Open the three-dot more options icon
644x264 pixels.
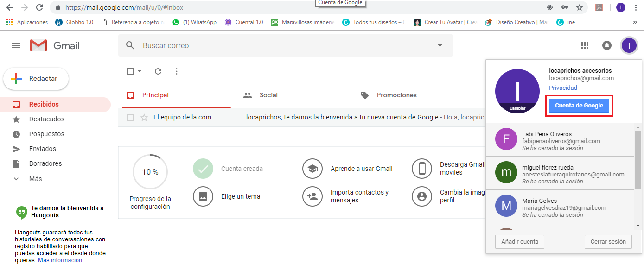(176, 71)
